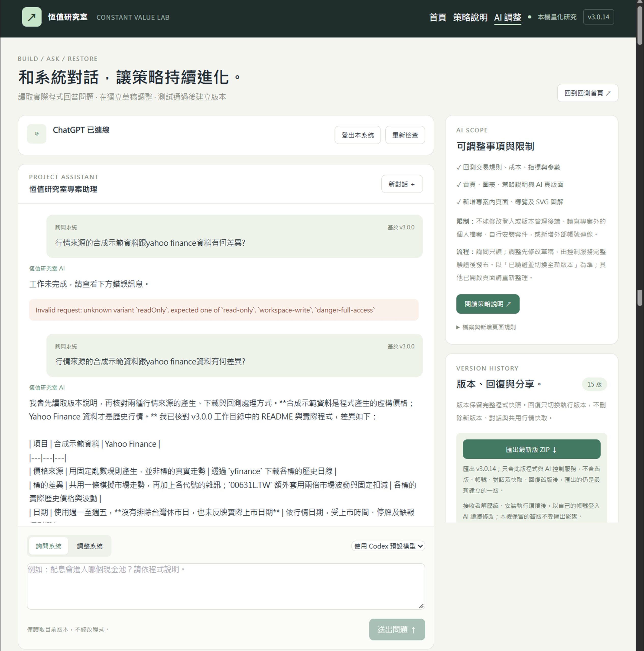The height and width of the screenshot is (651, 644).
Task: Click the red Invalid request error message
Action: tap(224, 310)
